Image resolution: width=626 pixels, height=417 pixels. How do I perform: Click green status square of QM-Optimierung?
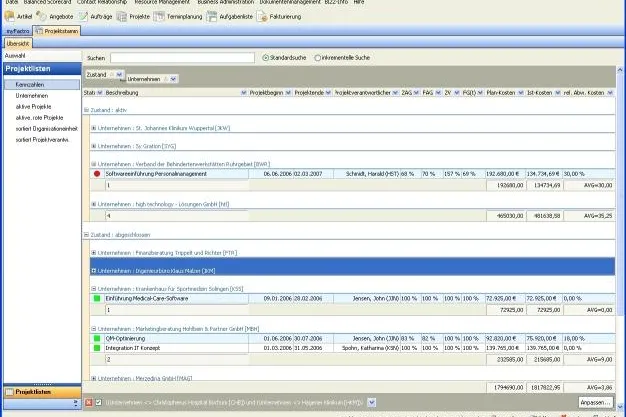[97, 338]
